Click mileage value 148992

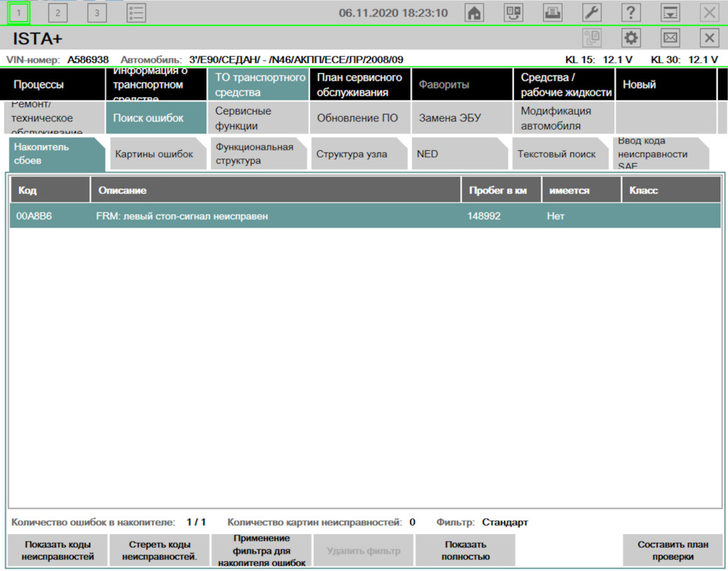point(484,216)
